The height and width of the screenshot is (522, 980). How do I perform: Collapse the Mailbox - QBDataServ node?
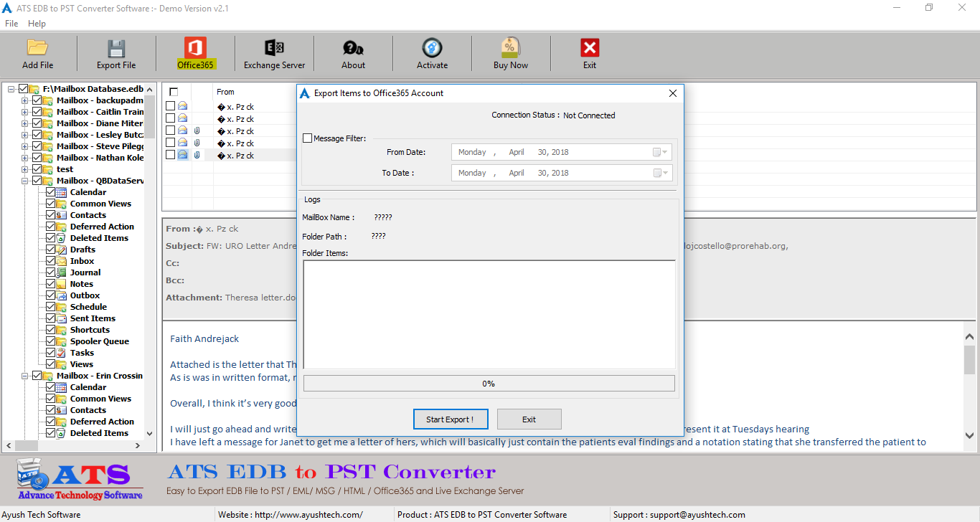pos(24,181)
